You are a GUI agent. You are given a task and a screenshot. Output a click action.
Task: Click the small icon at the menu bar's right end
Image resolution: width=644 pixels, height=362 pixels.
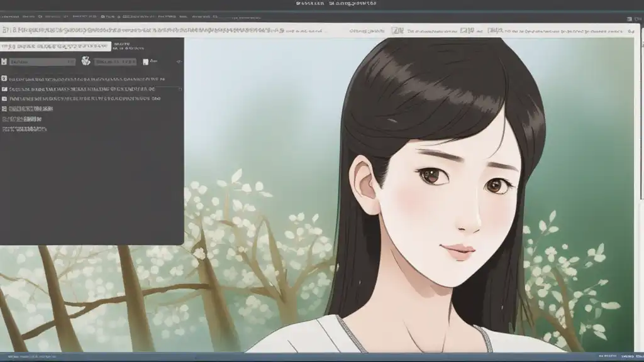tap(630, 19)
